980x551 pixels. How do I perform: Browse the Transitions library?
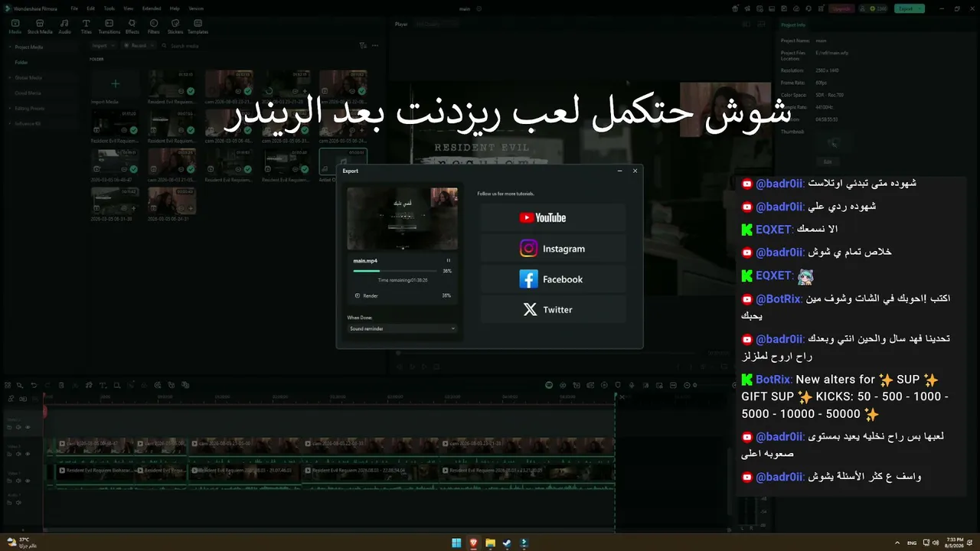click(109, 27)
